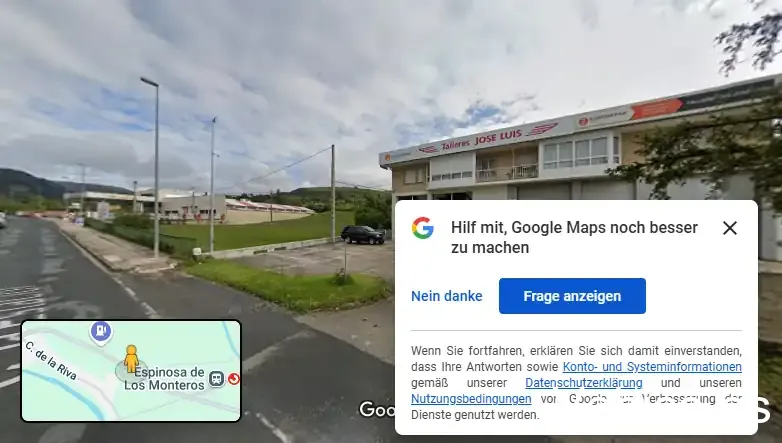Click the red circular icon on minimap
The width and height of the screenshot is (782, 443).
233,379
